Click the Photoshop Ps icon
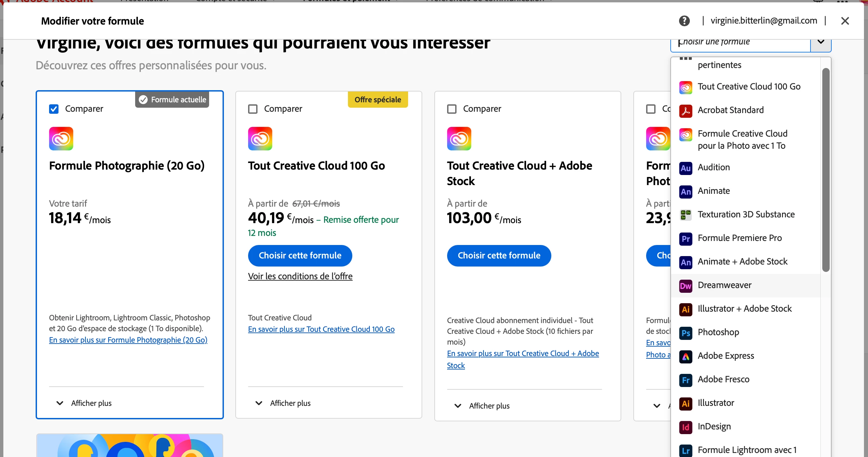Screen dimensions: 868x457 tap(685, 333)
